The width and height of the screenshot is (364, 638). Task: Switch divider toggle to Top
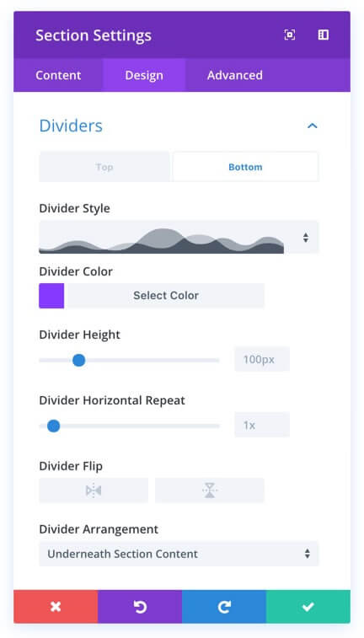click(104, 167)
